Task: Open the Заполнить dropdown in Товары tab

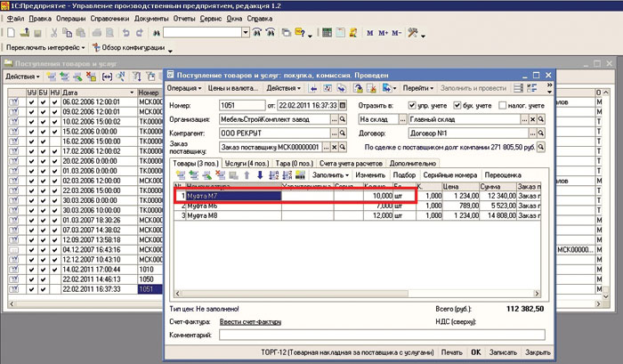Action: (x=330, y=175)
